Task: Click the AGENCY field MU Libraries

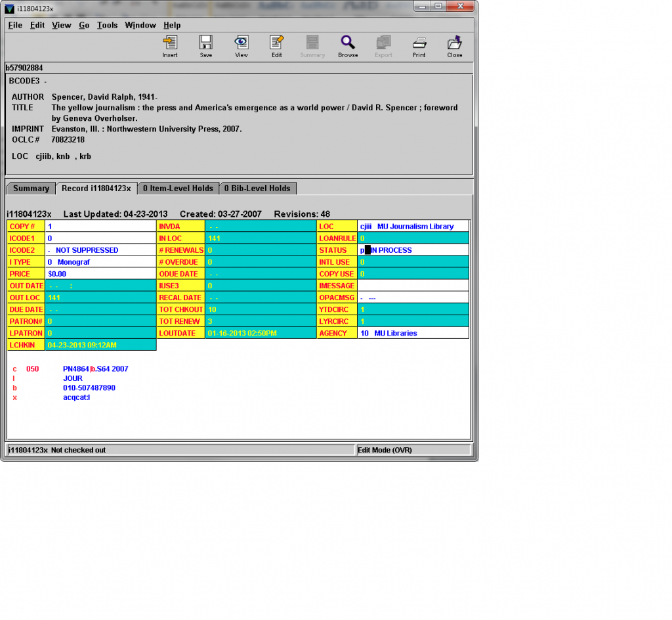Action: (x=395, y=334)
